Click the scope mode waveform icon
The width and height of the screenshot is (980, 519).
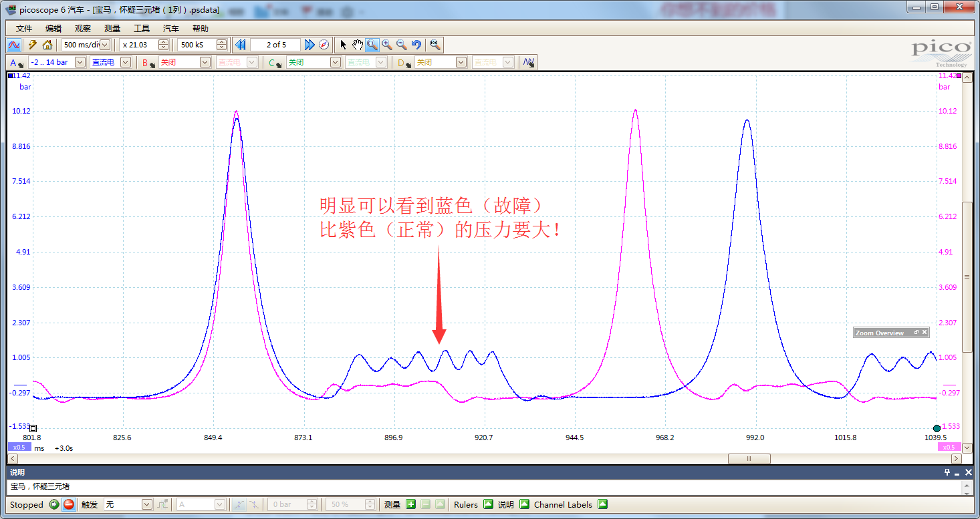[x=14, y=45]
